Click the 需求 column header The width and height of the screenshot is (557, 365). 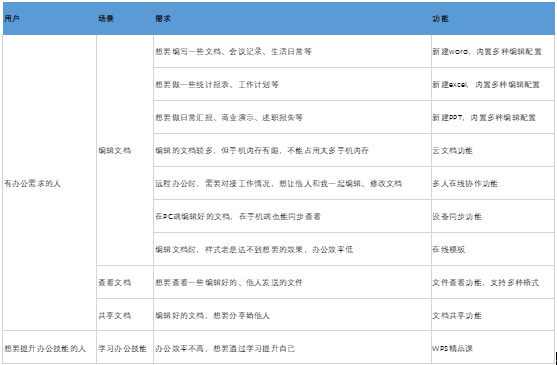[x=292, y=18]
